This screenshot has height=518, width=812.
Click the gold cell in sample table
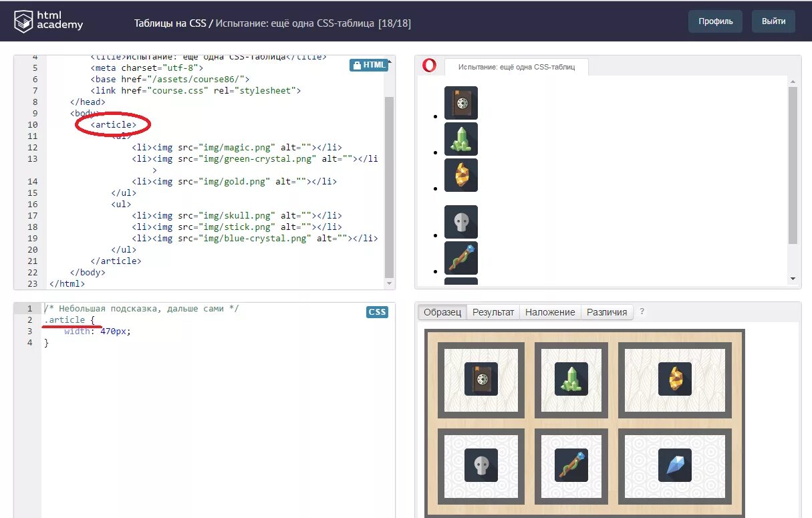coord(675,380)
